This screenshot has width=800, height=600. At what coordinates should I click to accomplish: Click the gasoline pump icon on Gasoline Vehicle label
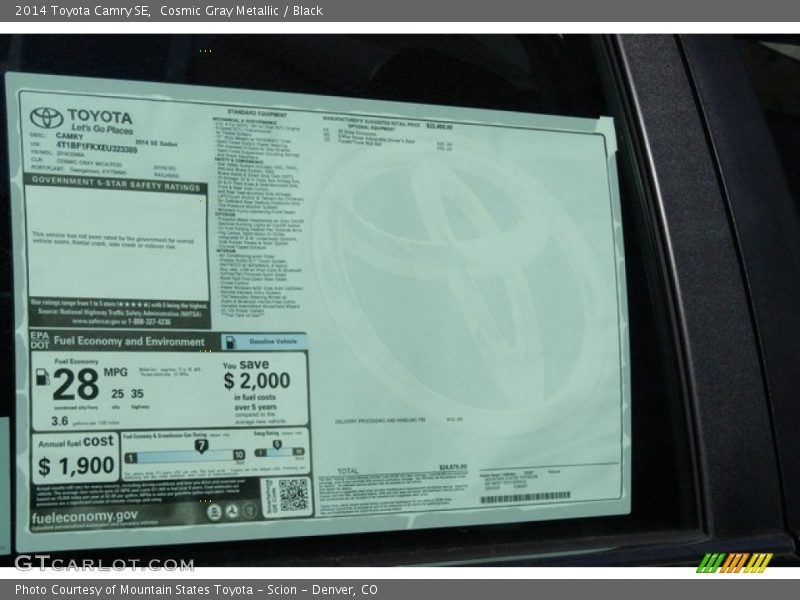coord(230,342)
